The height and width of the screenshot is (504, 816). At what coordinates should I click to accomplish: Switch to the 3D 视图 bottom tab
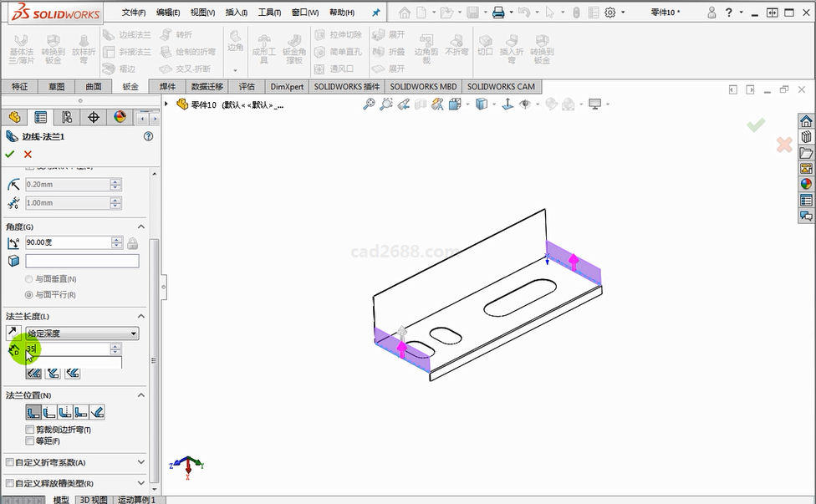click(x=93, y=500)
